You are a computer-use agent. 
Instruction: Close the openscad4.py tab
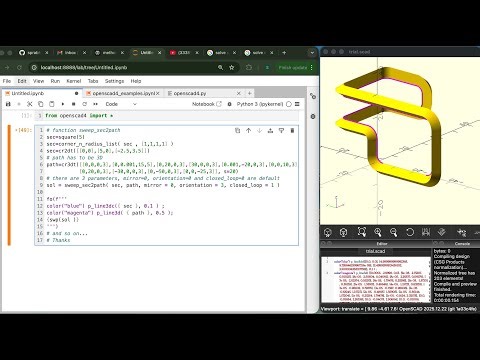[x=239, y=93]
